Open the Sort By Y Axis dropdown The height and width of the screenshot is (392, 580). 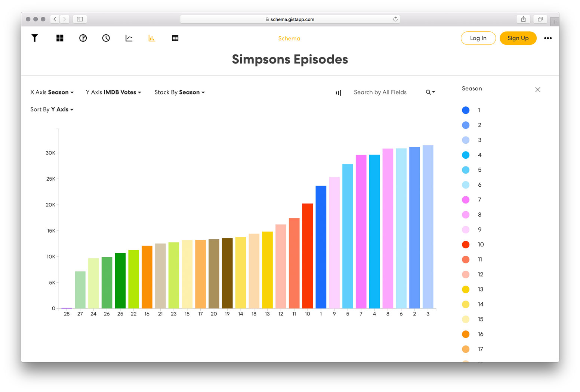click(52, 109)
